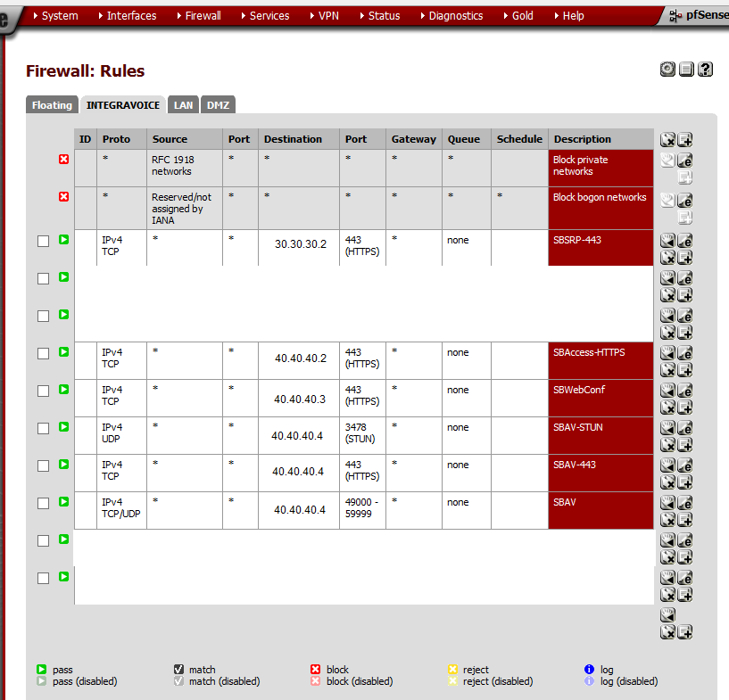Add a rule based on SBSRP-443
The width and height of the screenshot is (729, 700).
point(685,258)
